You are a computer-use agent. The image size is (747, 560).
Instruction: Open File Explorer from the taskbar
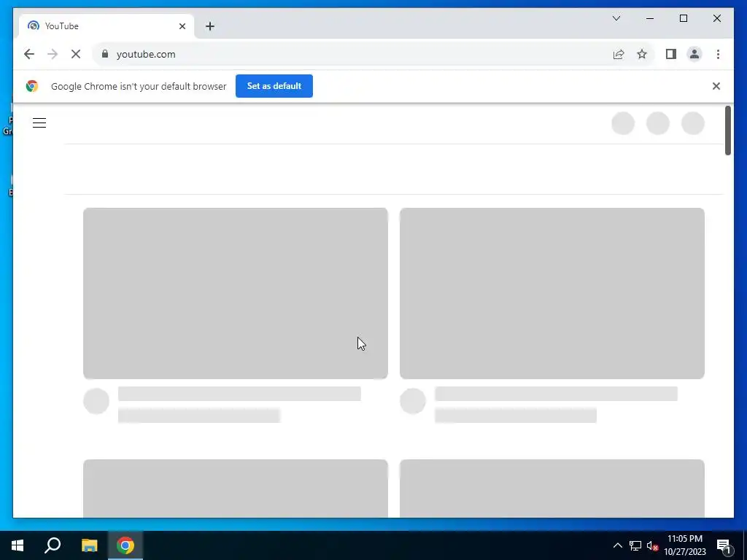tap(89, 545)
